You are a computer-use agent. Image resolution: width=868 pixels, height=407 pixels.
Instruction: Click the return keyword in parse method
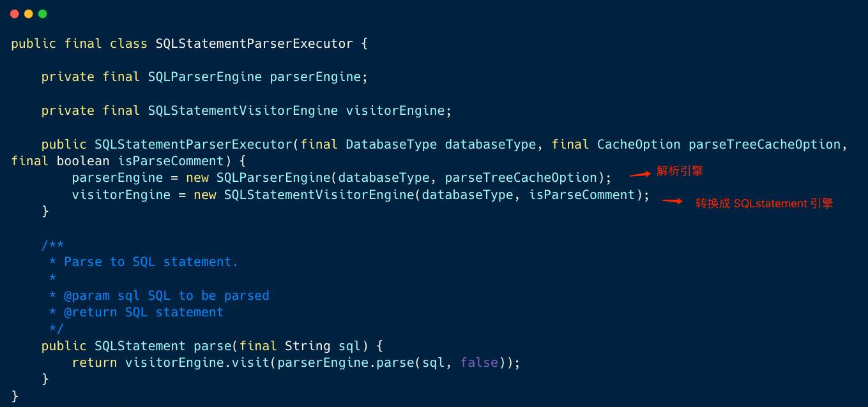[95, 362]
